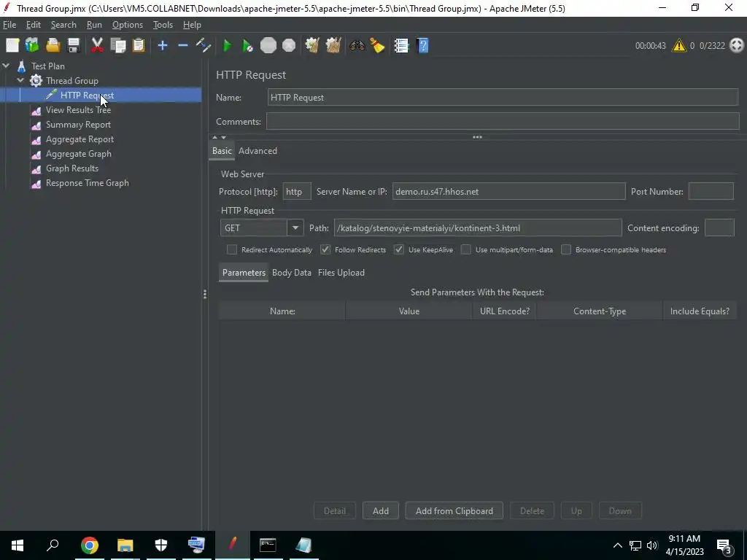Open the Run menu
The width and height of the screenshot is (747, 560).
tap(94, 25)
